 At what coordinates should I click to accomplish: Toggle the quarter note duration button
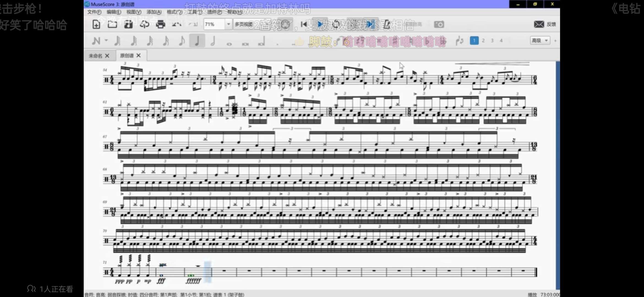[x=197, y=41]
